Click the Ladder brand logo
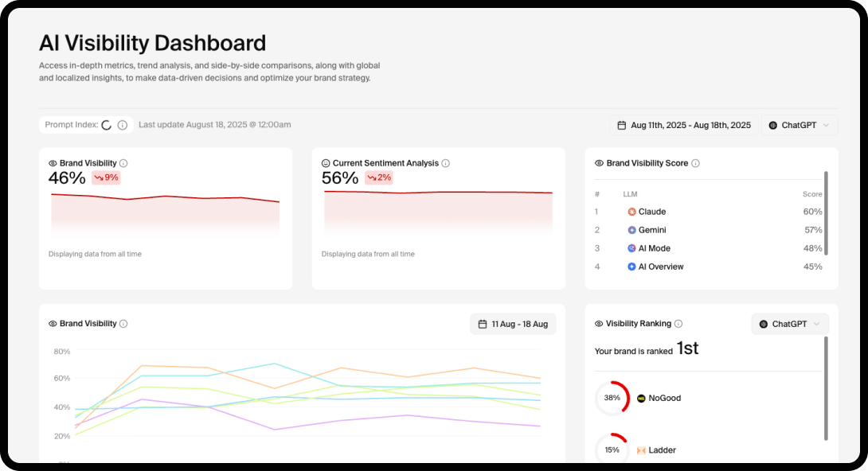 pyautogui.click(x=641, y=450)
